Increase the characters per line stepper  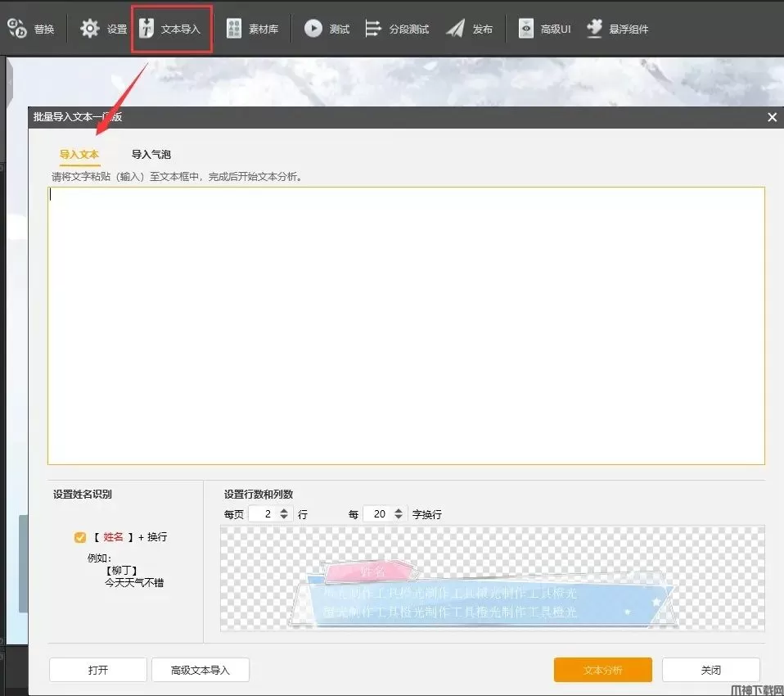399,510
